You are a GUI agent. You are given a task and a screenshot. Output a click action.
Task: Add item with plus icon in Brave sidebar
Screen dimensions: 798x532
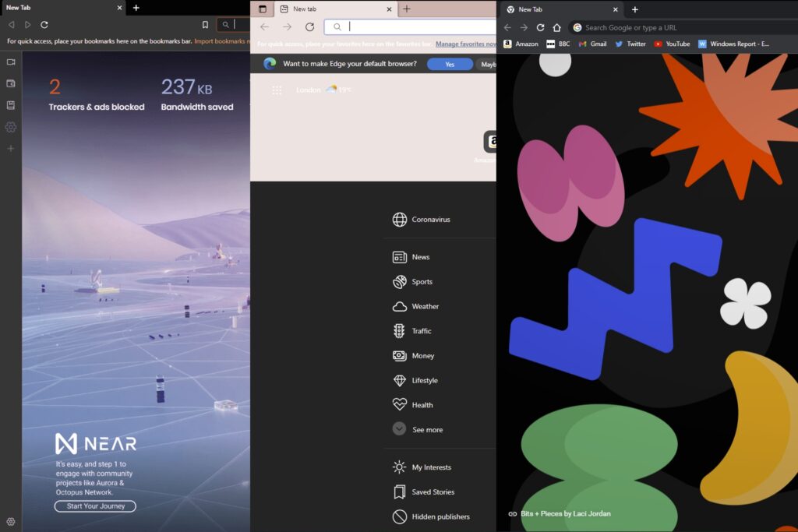pyautogui.click(x=11, y=149)
